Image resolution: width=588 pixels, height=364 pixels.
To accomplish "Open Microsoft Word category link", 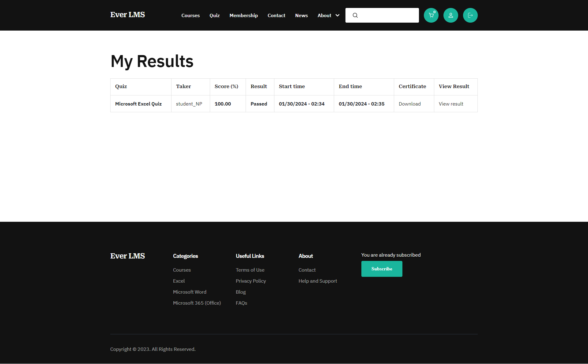I will (x=190, y=292).
